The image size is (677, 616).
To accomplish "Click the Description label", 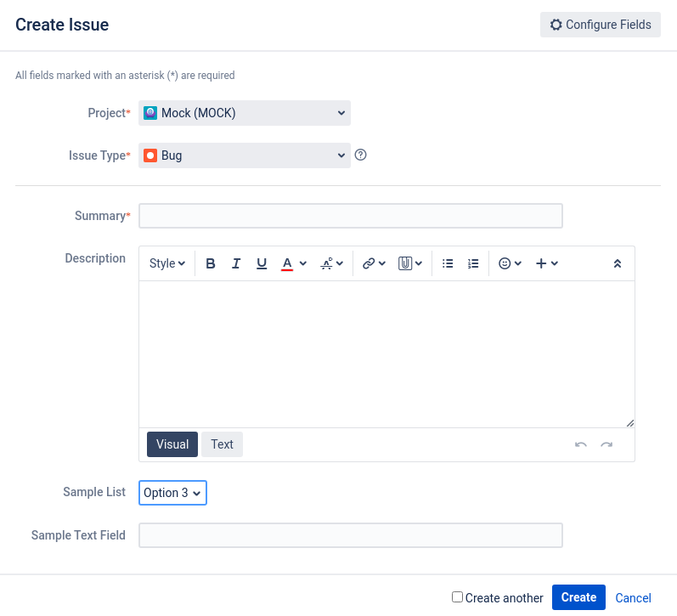I will [95, 258].
